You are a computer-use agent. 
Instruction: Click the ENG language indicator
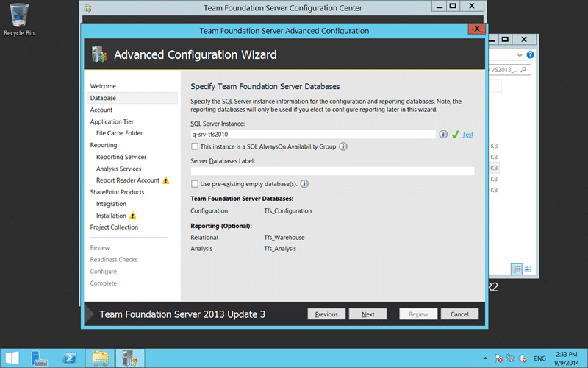pyautogui.click(x=539, y=358)
